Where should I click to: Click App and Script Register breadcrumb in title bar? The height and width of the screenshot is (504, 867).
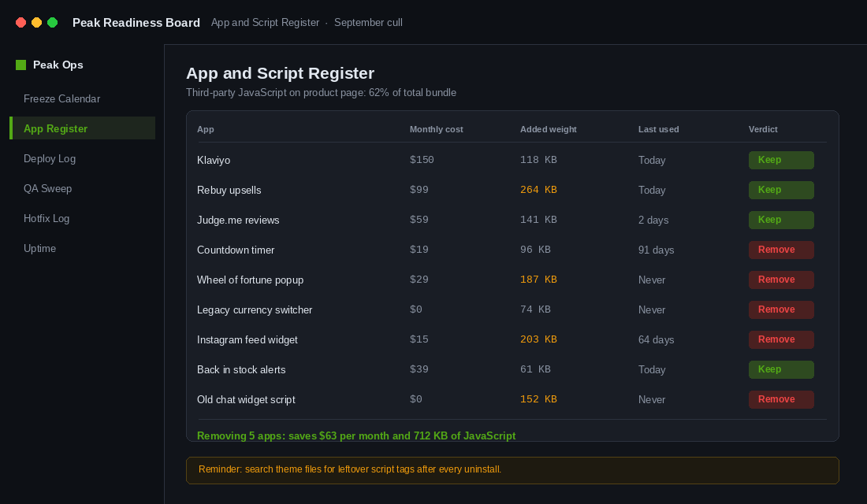[265, 23]
